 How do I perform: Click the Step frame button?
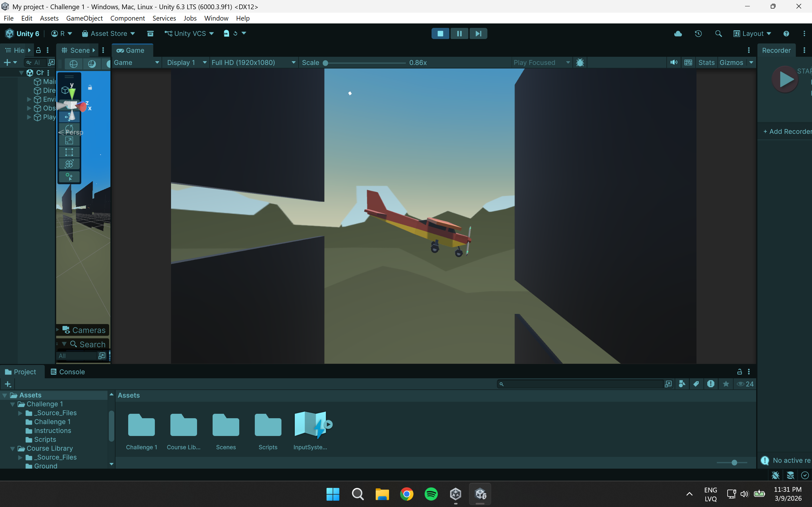point(478,34)
